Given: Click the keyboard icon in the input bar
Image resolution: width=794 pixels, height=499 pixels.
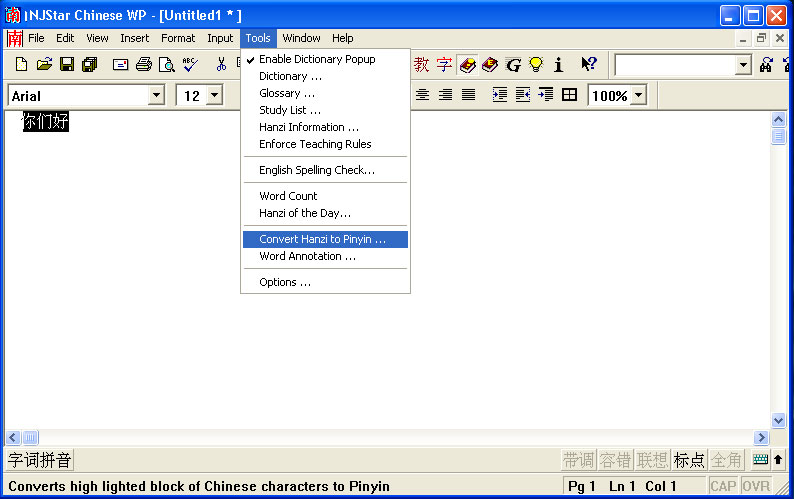Looking at the screenshot, I should click(761, 459).
